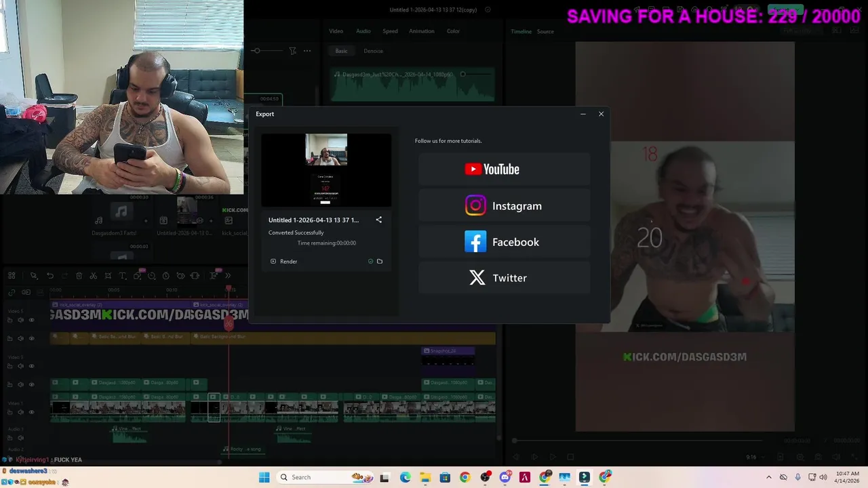Image resolution: width=868 pixels, height=488 pixels.
Task: Mute the Video 5 track audio
Action: pos(20,320)
